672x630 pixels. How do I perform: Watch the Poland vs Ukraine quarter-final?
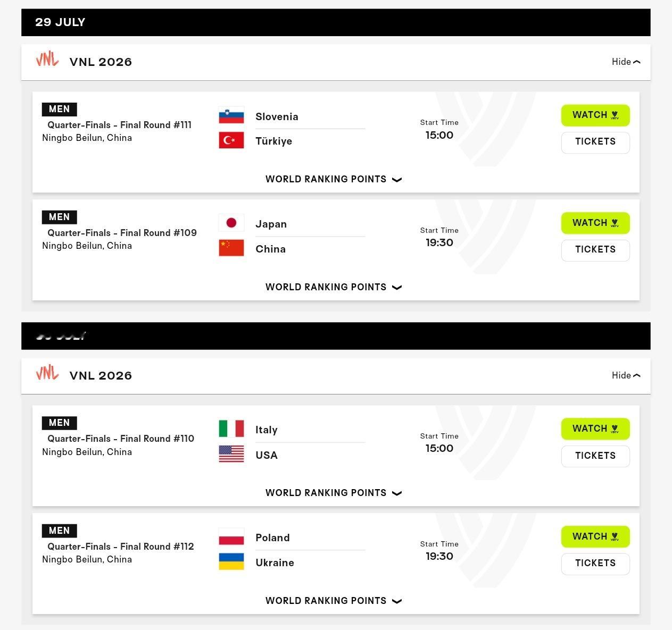tap(595, 536)
